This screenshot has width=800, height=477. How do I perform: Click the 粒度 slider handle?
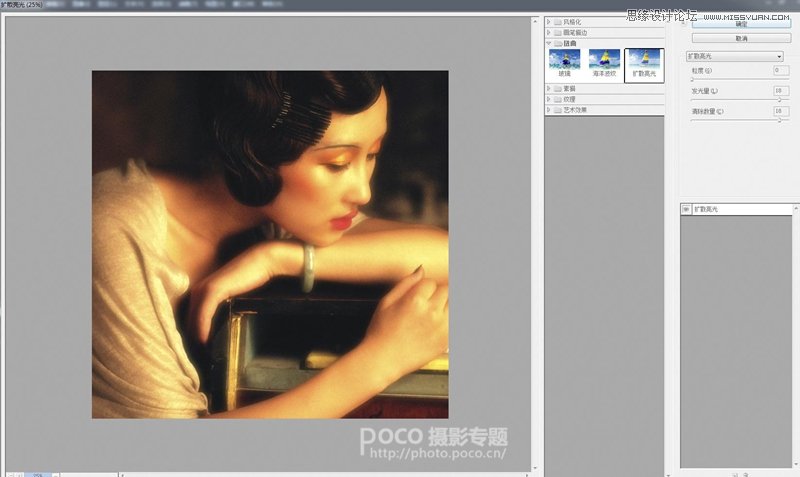[692, 80]
